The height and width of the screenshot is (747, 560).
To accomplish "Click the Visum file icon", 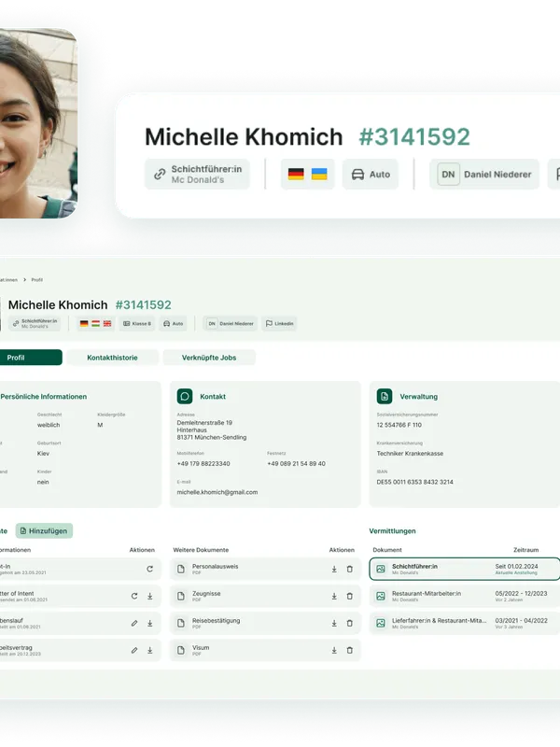I will [x=181, y=650].
